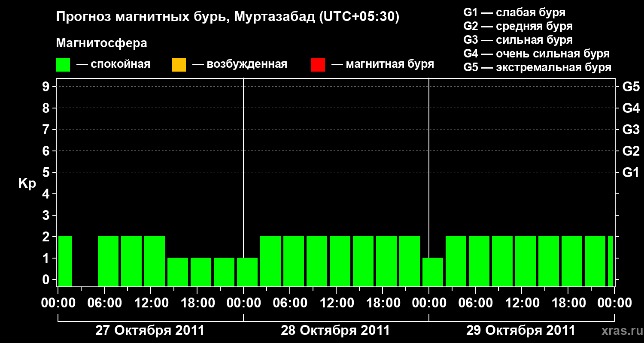Click the red 'магнитная буря' legend swatch
This screenshot has height=343, width=644.
[318, 65]
